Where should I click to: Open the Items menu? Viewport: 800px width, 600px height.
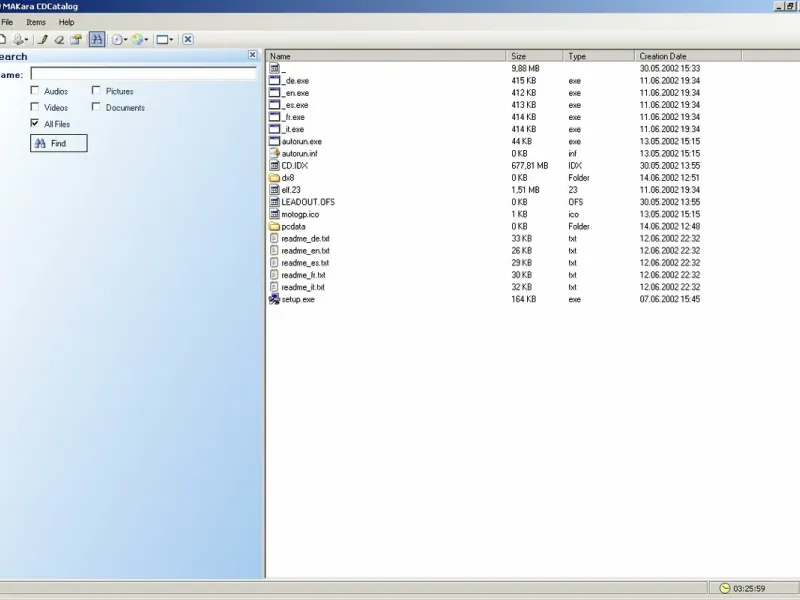click(36, 22)
